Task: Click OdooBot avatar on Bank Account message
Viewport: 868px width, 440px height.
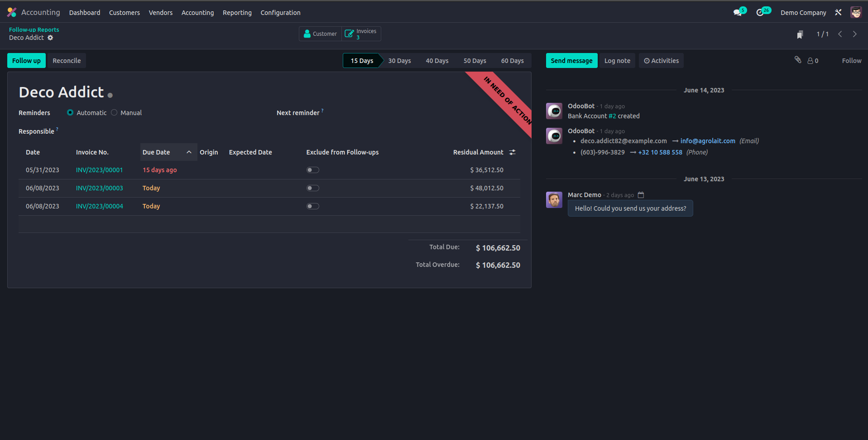Action: point(554,111)
